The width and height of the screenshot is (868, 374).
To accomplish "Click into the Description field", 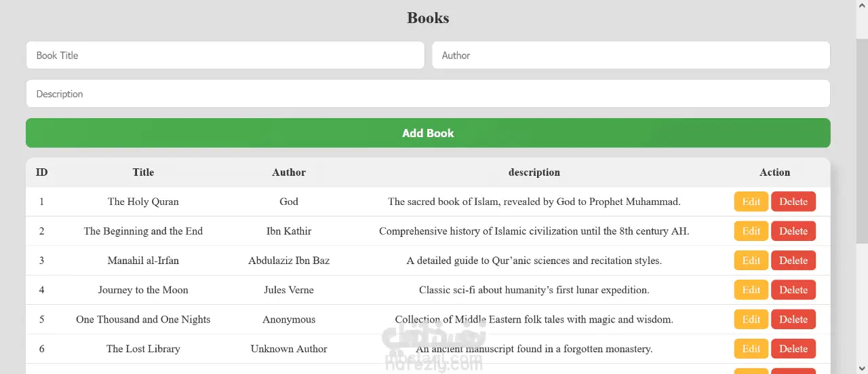I will [428, 94].
